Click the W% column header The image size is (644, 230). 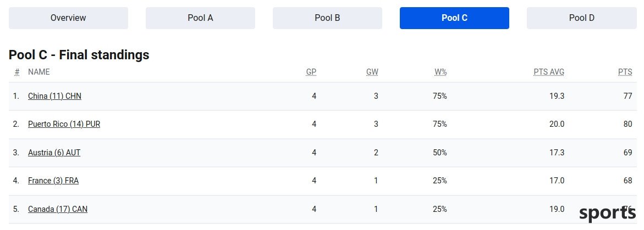click(x=441, y=72)
